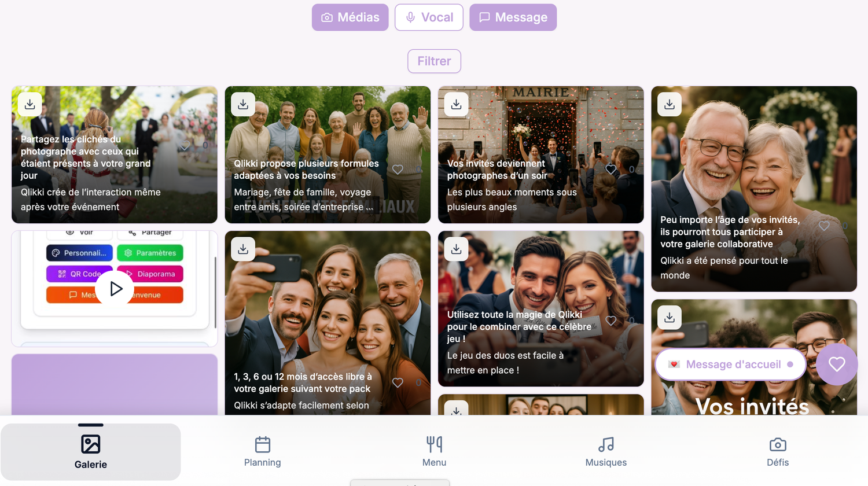Play the Qlikki interface video
Image resolution: width=868 pixels, height=486 pixels.
pos(115,288)
